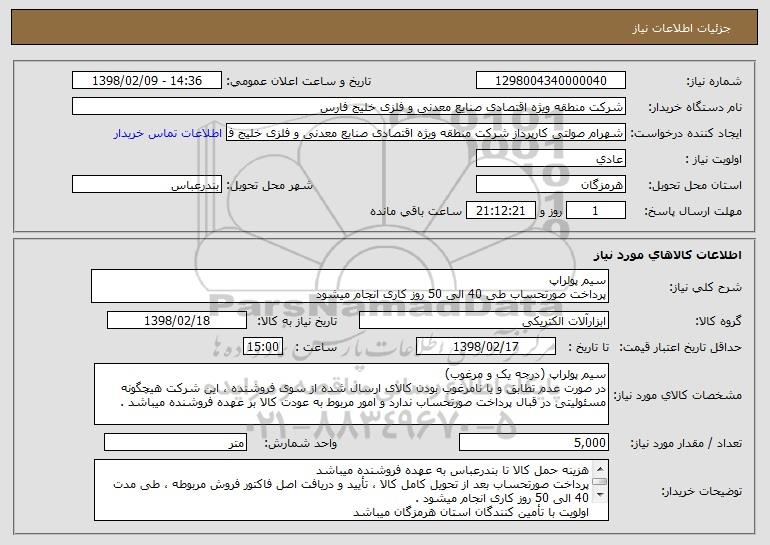Click the header title جزئیات اطلاعات نیاز

pyautogui.click(x=681, y=28)
